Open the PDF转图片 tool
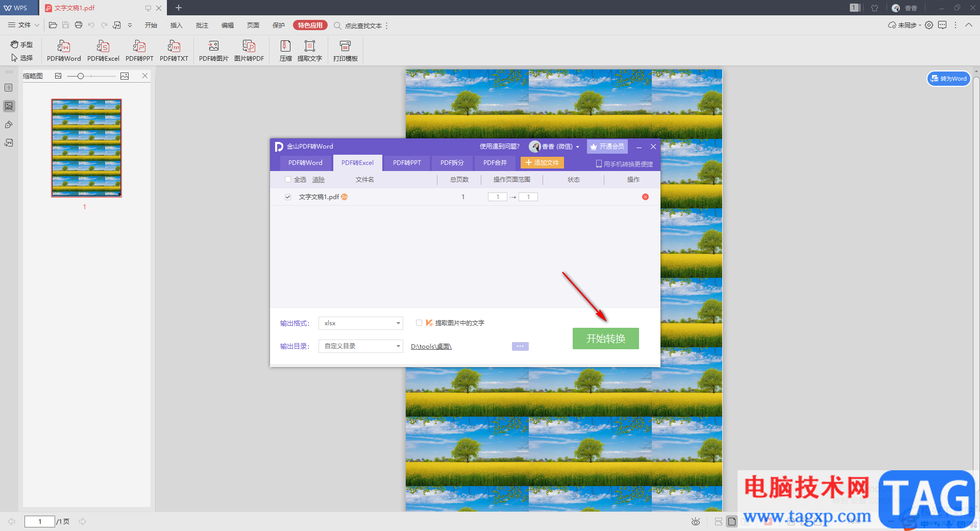This screenshot has width=980, height=531. pyautogui.click(x=213, y=51)
